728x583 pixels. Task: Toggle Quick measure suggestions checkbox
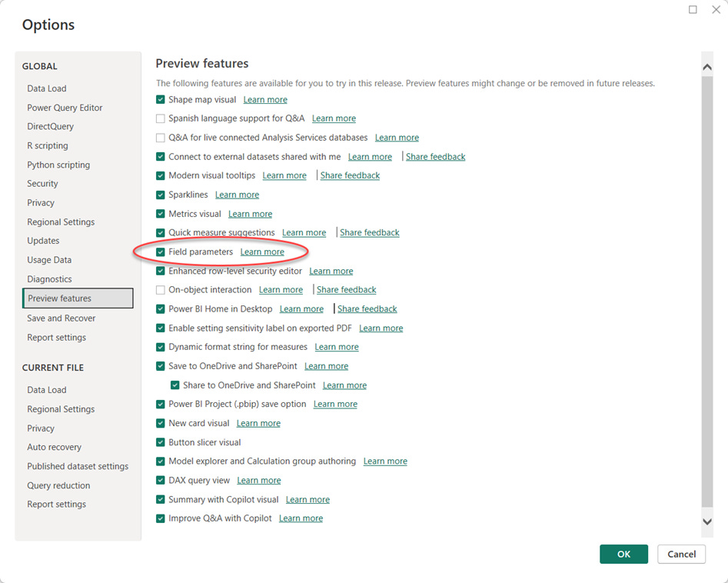160,233
